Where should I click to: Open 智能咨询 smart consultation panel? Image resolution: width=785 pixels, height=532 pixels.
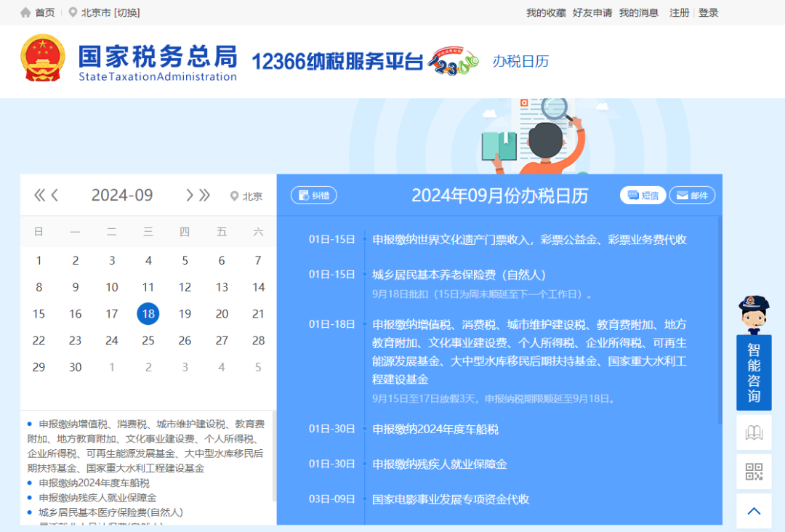(754, 373)
